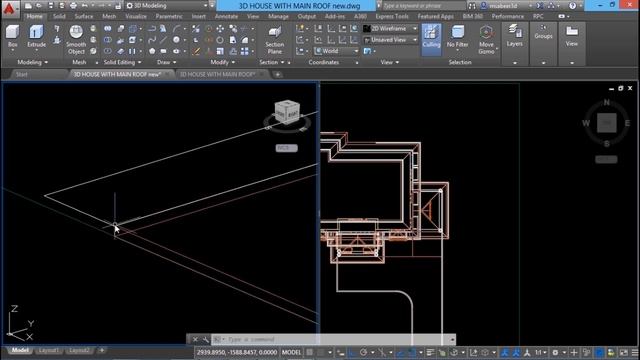The height and width of the screenshot is (360, 640).
Task: Open the 2D Wireframe visual style dropdown
Action: 391,29
